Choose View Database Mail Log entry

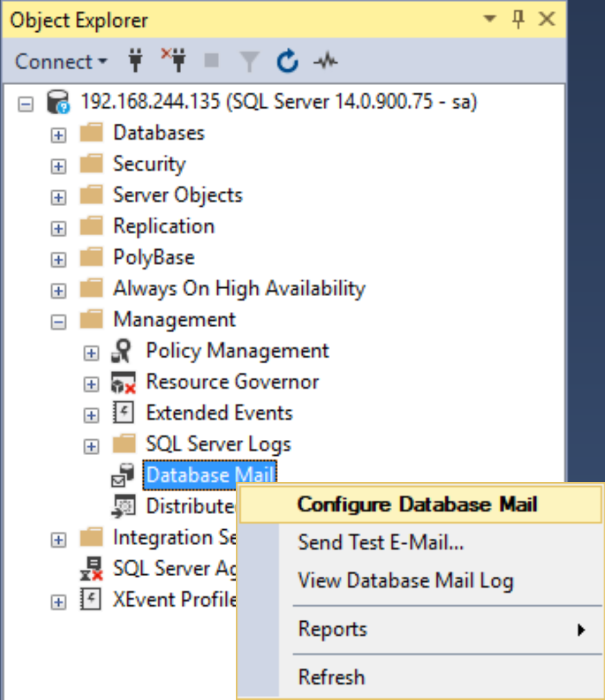[420, 581]
